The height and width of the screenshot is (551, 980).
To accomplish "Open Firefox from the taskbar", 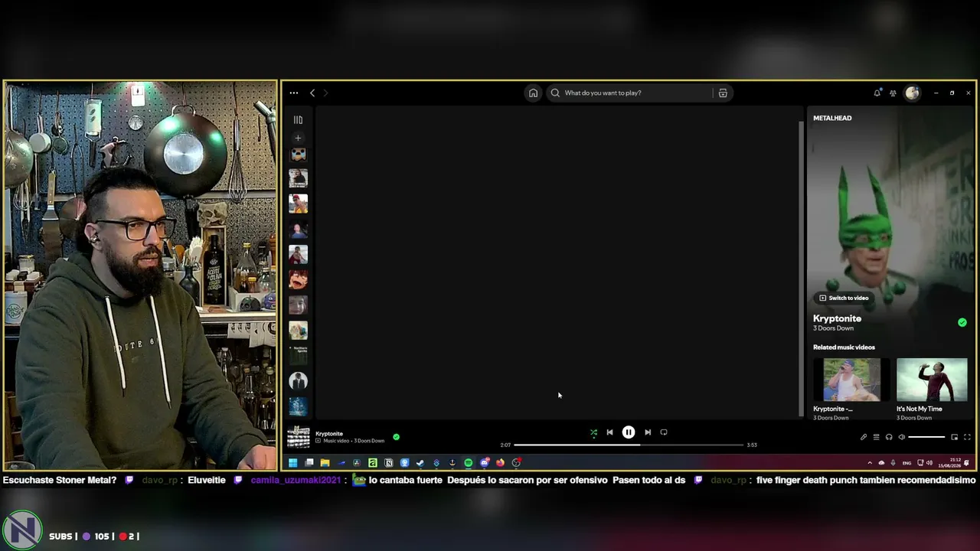I will tap(501, 462).
